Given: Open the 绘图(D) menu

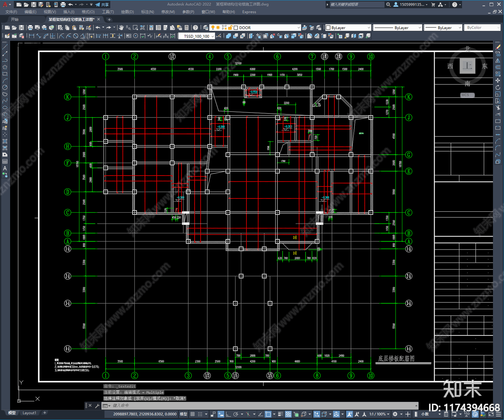Looking at the screenshot, I should [127, 12].
